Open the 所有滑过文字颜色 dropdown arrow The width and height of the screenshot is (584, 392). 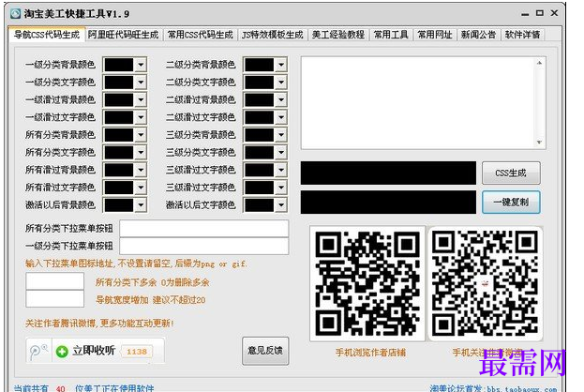(x=141, y=187)
